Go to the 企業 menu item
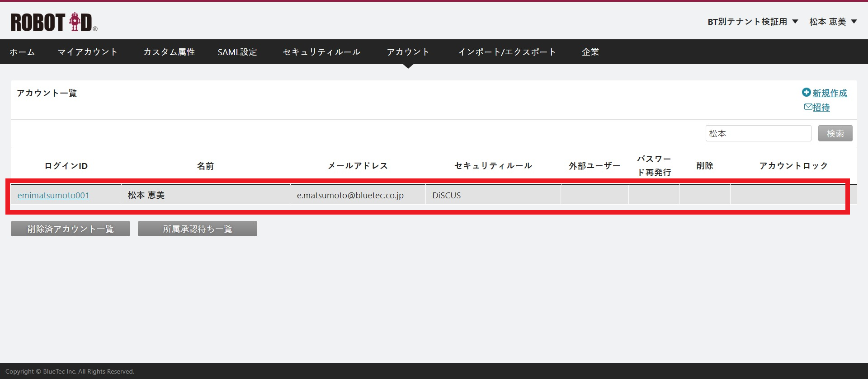The image size is (868, 379). tap(590, 52)
